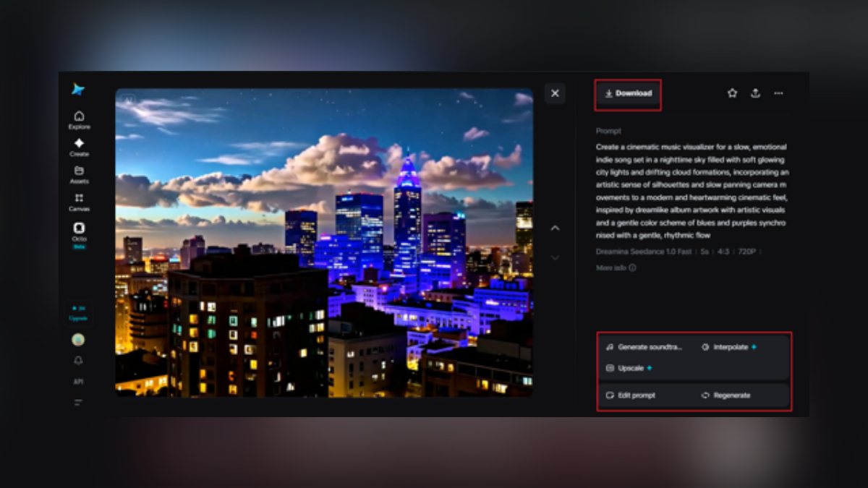Go to the previous result with up chevron

coord(555,228)
